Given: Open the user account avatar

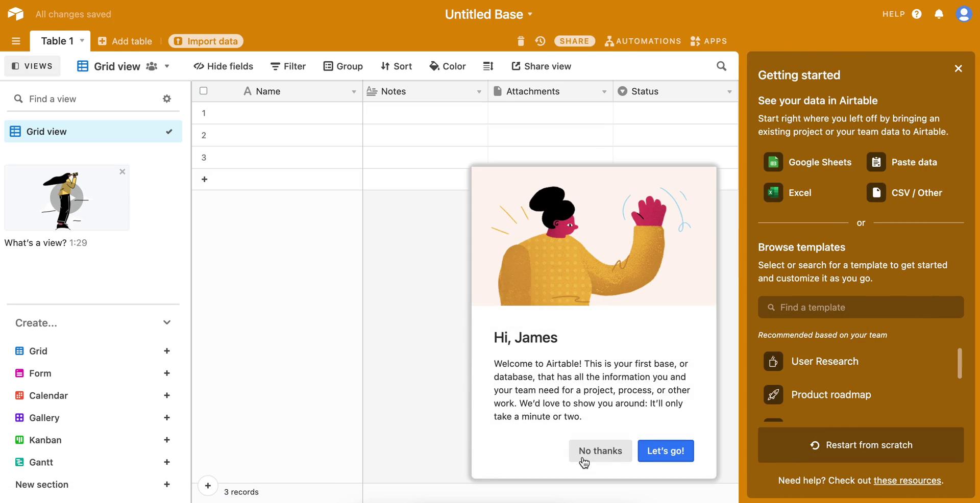Looking at the screenshot, I should coord(964,14).
